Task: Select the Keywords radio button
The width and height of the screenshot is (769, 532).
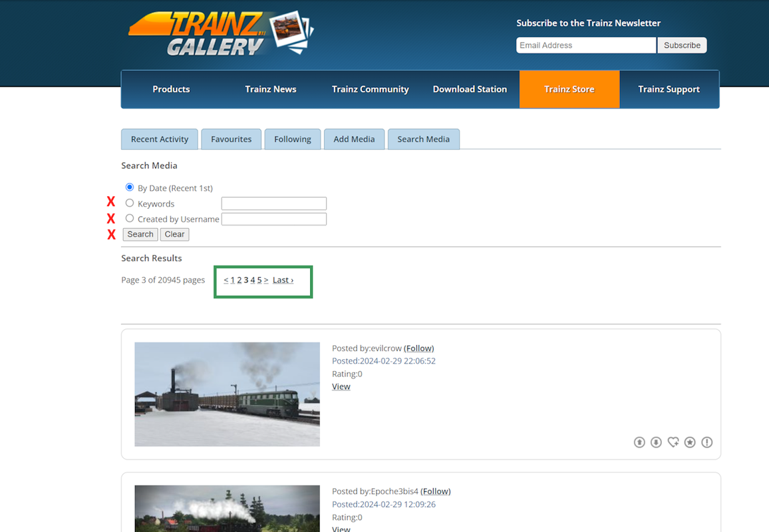Action: [x=130, y=203]
